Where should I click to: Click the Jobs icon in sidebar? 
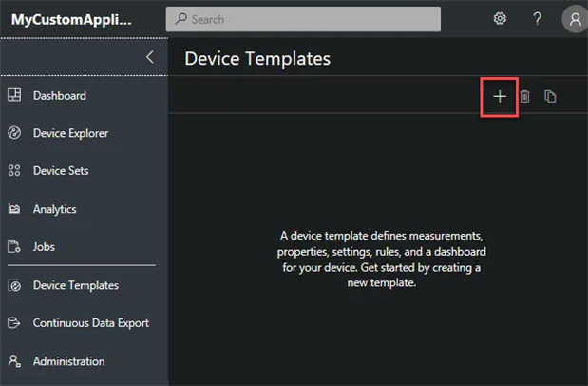click(14, 247)
